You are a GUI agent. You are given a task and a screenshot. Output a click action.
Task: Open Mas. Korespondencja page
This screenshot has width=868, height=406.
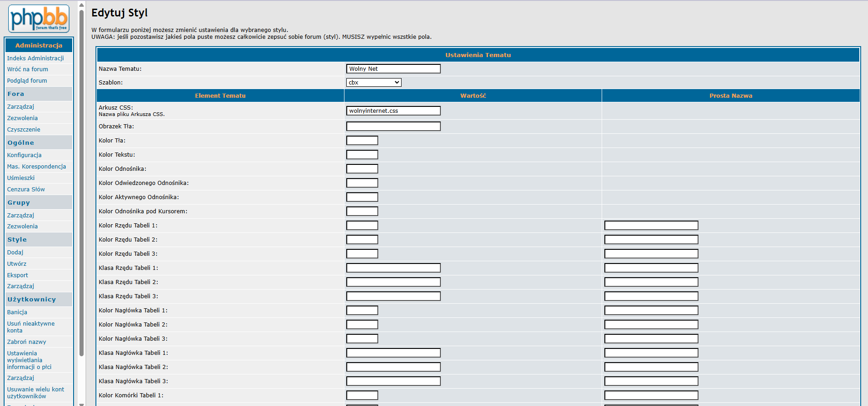37,167
